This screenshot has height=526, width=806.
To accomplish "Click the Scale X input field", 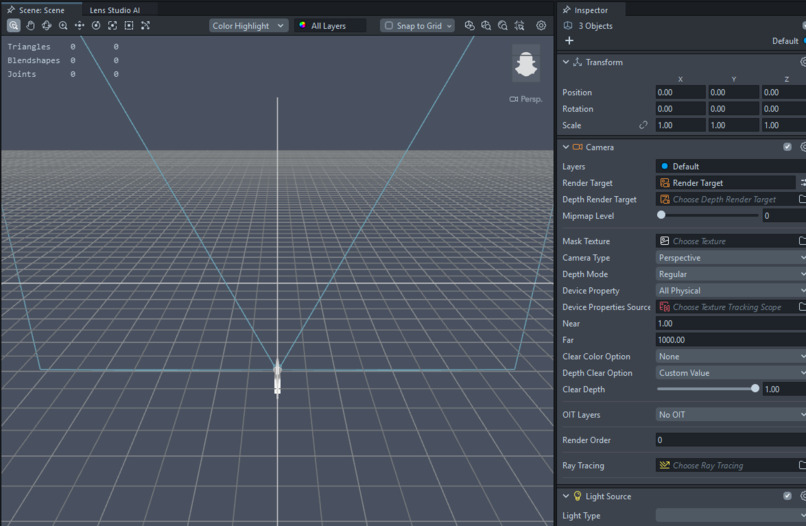I will tap(680, 125).
